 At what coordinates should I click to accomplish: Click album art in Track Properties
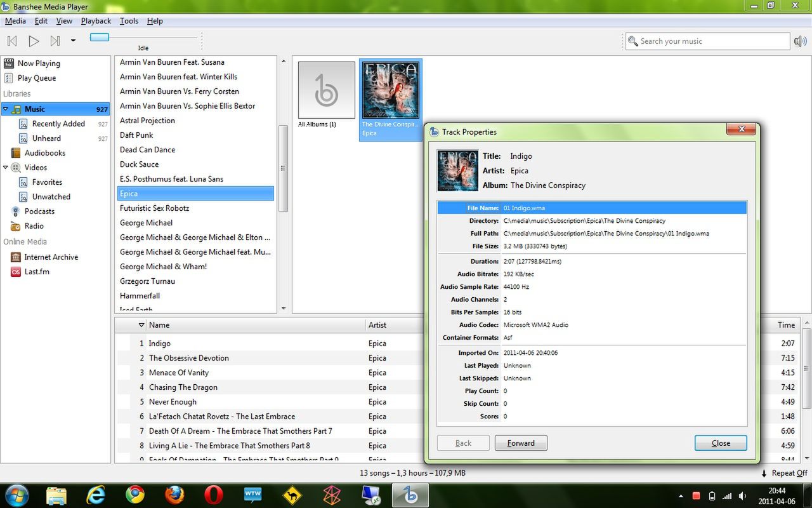(457, 171)
